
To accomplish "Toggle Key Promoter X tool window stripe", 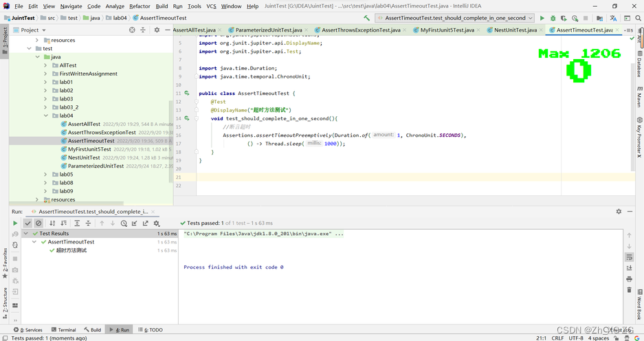I will 639,137.
